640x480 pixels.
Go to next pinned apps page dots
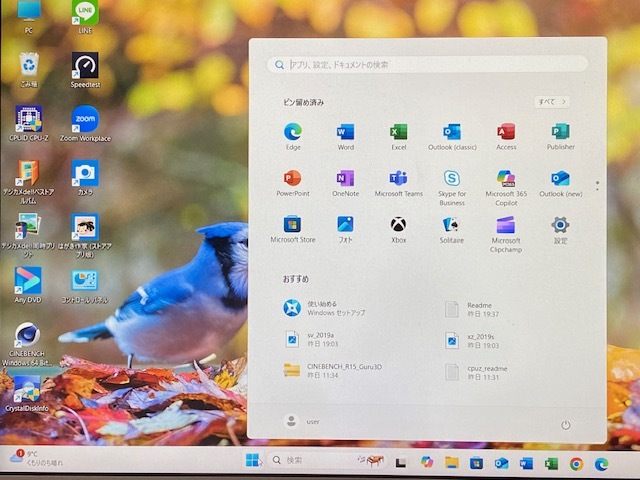click(x=598, y=186)
